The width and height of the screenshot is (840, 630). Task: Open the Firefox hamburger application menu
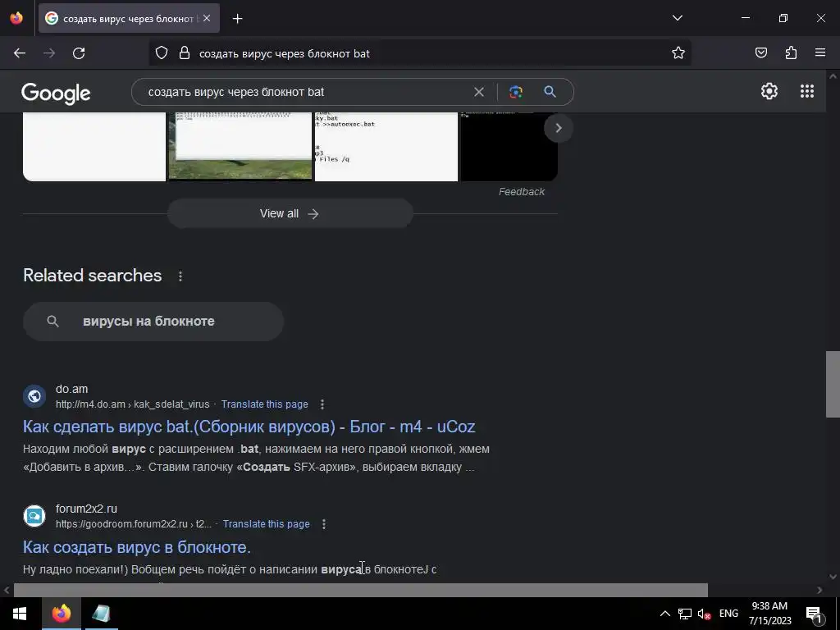pos(820,53)
